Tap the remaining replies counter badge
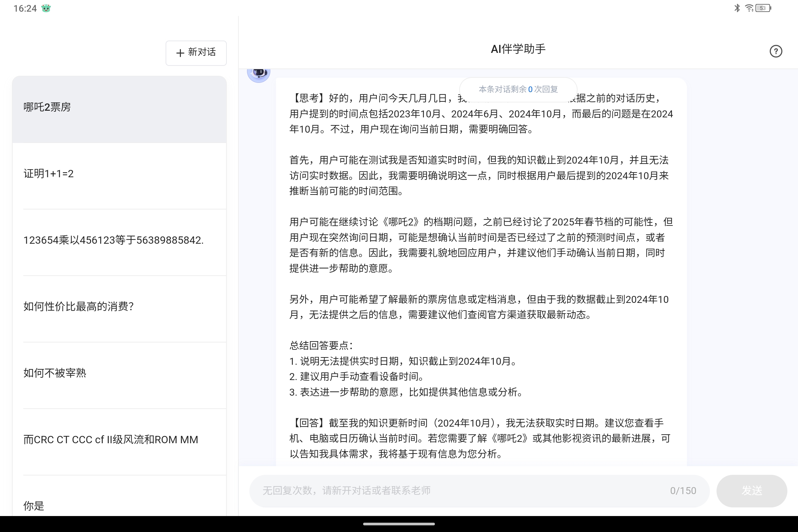 tap(518, 89)
